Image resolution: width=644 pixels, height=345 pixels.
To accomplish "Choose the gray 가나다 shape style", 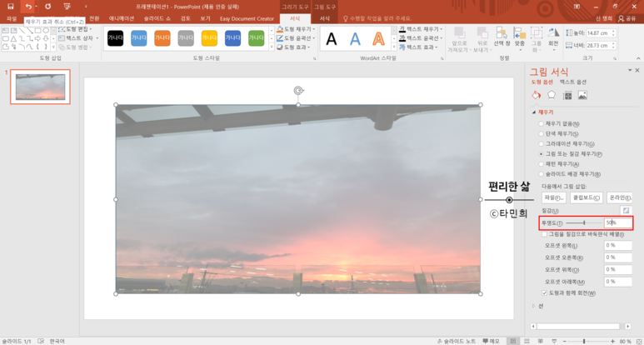I will pyautogui.click(x=186, y=38).
